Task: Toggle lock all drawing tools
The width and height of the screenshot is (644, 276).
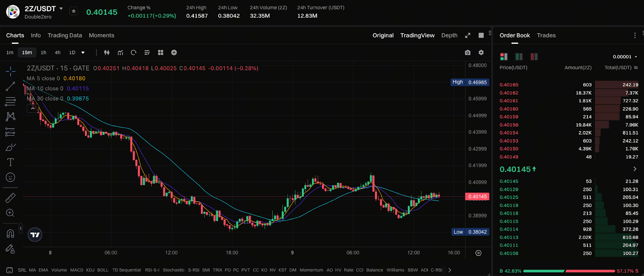Action: [x=10, y=249]
